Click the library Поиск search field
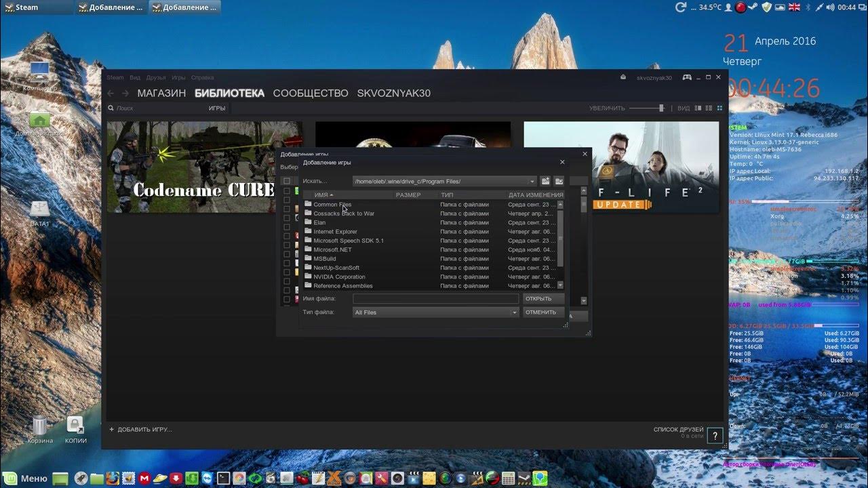 (156, 108)
